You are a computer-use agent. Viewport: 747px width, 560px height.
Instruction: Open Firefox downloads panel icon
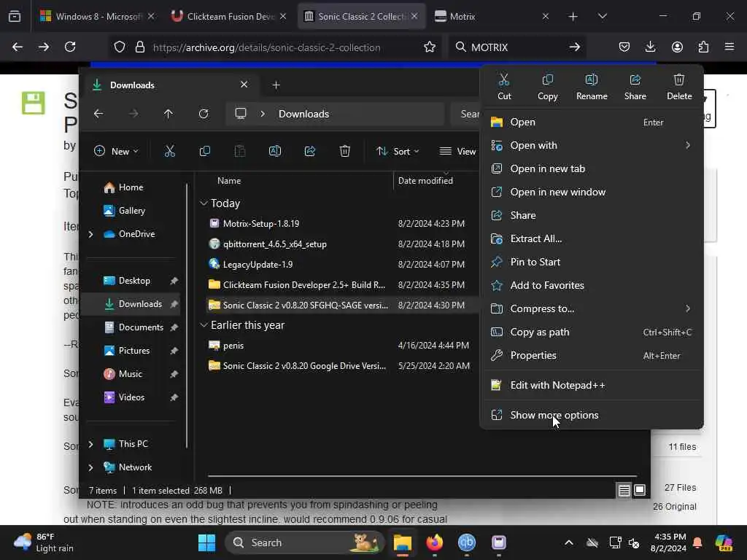tap(650, 47)
